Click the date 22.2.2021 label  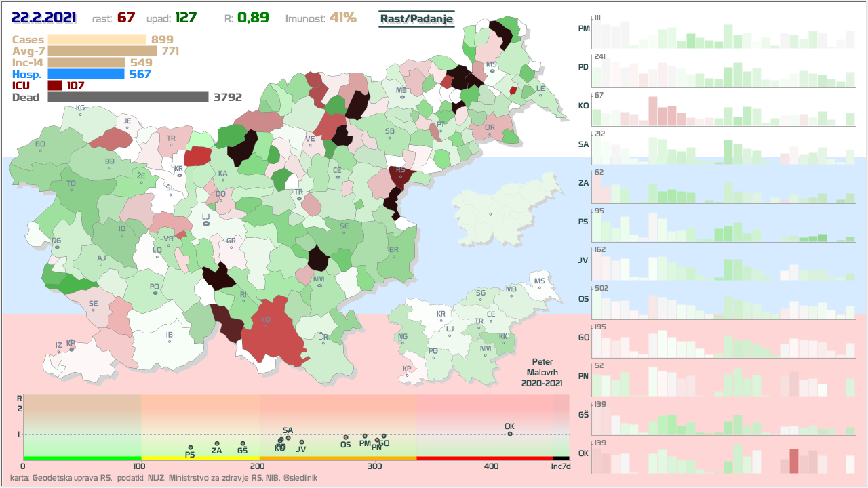click(x=45, y=18)
